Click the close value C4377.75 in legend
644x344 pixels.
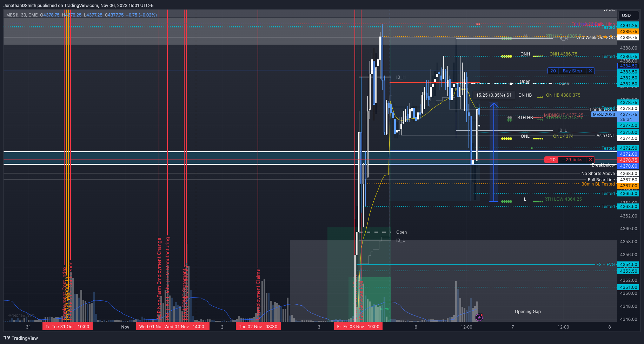click(x=114, y=15)
